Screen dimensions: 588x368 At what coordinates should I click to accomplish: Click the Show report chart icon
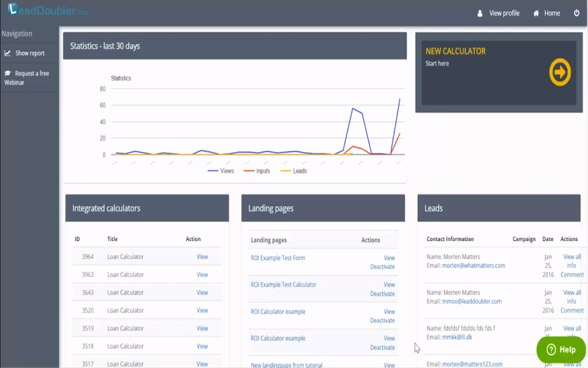point(7,53)
